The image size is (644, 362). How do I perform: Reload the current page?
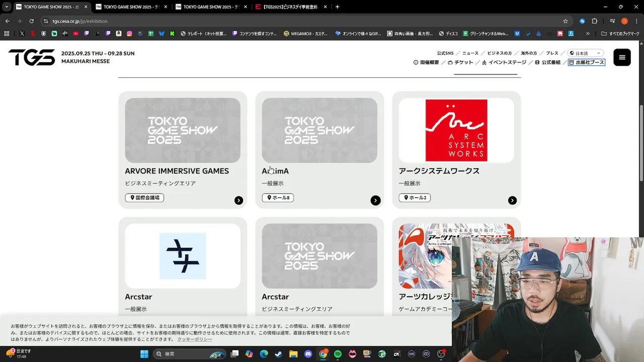coord(31,21)
